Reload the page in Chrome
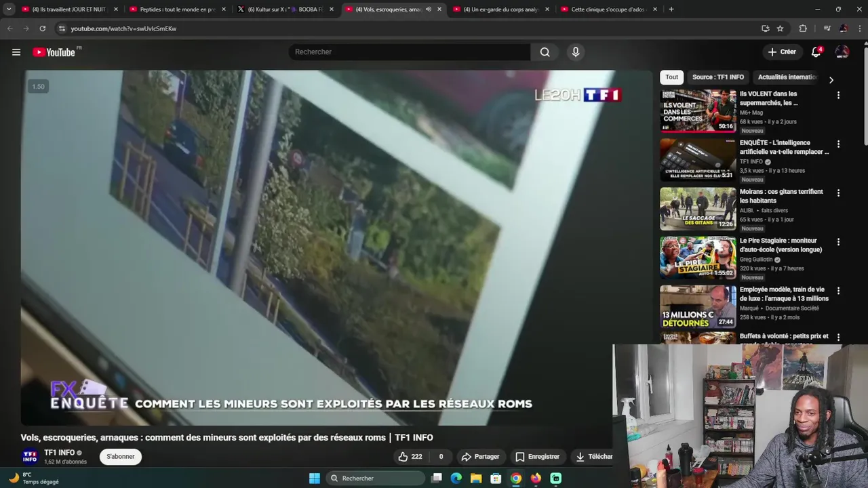868x488 pixels. pyautogui.click(x=42, y=28)
